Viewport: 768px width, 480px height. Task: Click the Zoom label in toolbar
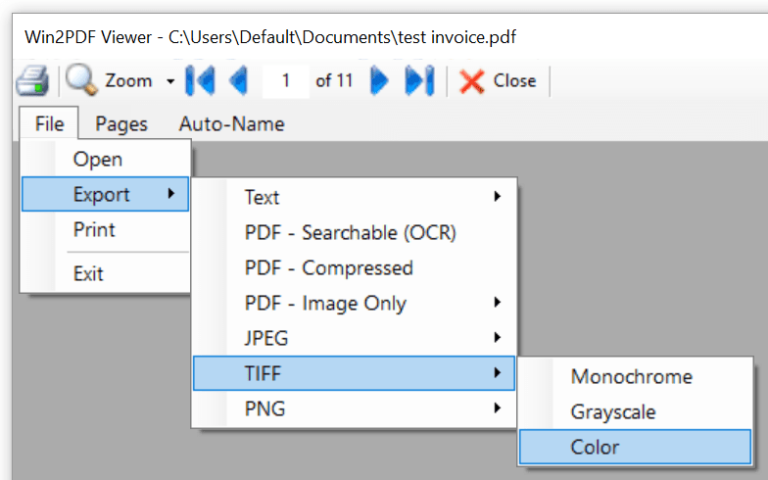coord(128,80)
